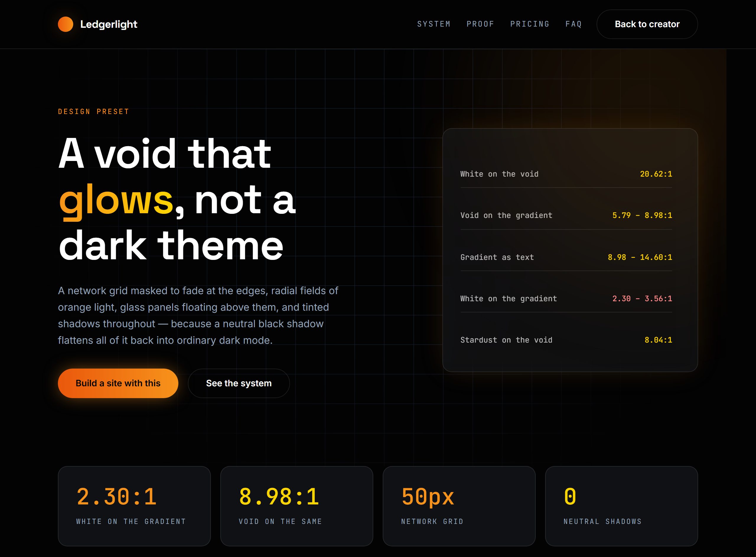Click the Back to creator button
The width and height of the screenshot is (756, 557).
647,24
